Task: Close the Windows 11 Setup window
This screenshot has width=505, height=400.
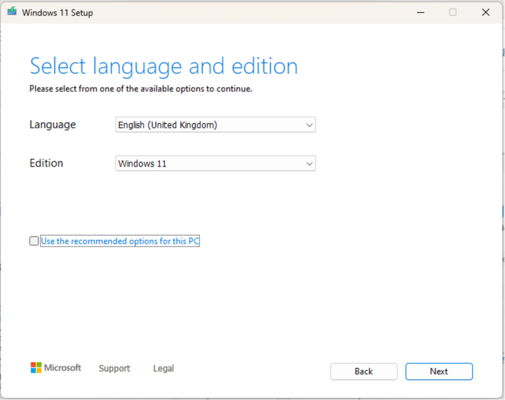Action: coord(486,12)
